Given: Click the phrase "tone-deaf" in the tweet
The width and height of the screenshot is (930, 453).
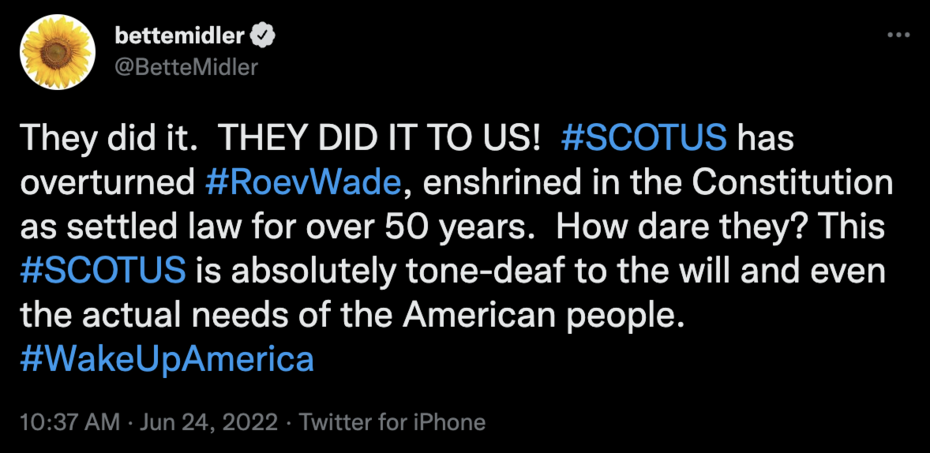Looking at the screenshot, I should pyautogui.click(x=459, y=269).
